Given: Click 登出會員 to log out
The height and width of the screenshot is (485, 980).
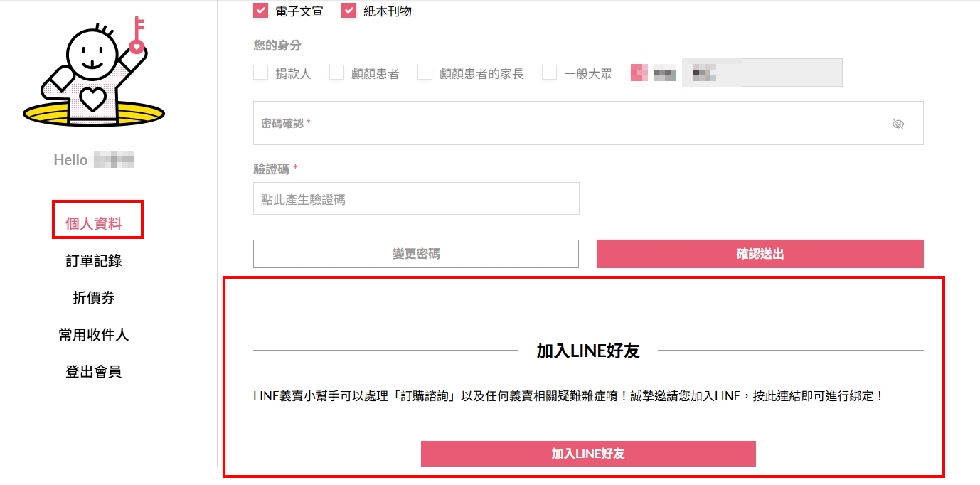Looking at the screenshot, I should 94,372.
